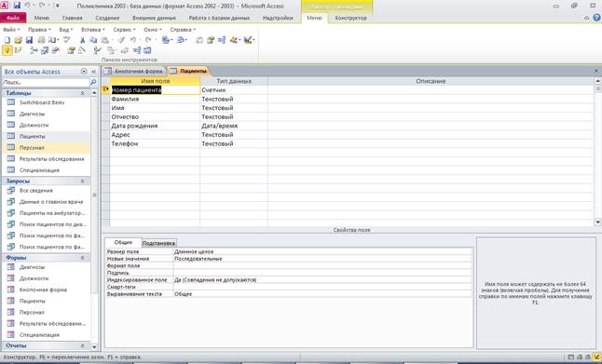The height and width of the screenshot is (364, 602).
Task: Click the Фамилия field name cell
Action: [x=155, y=99]
